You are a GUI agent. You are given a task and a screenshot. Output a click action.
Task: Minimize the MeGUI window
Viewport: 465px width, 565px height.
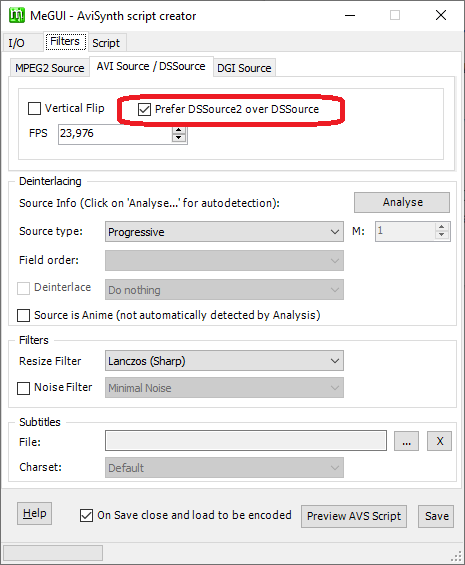[x=350, y=15]
